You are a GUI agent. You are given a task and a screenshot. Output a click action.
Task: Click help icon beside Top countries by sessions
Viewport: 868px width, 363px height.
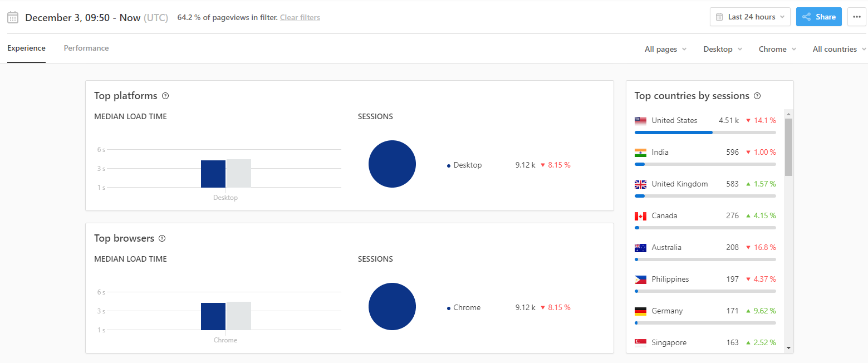[x=757, y=96]
